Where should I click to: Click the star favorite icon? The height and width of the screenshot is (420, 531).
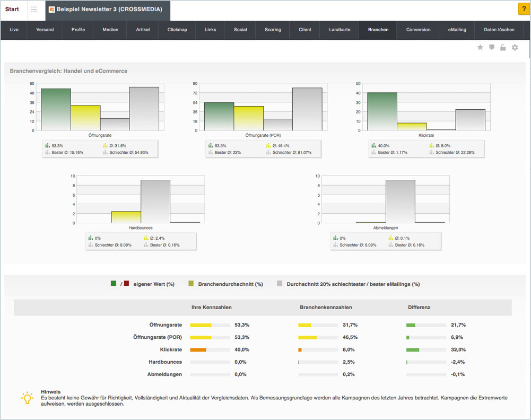(x=480, y=48)
